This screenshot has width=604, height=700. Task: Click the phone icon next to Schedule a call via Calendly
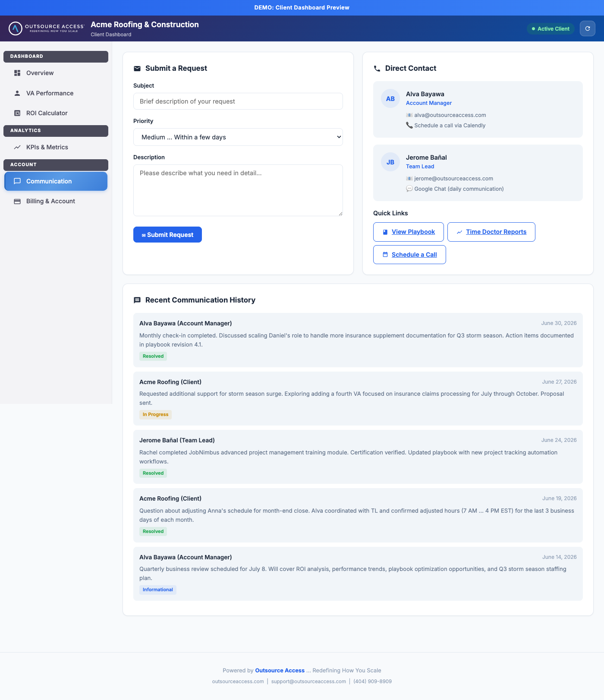pos(409,125)
